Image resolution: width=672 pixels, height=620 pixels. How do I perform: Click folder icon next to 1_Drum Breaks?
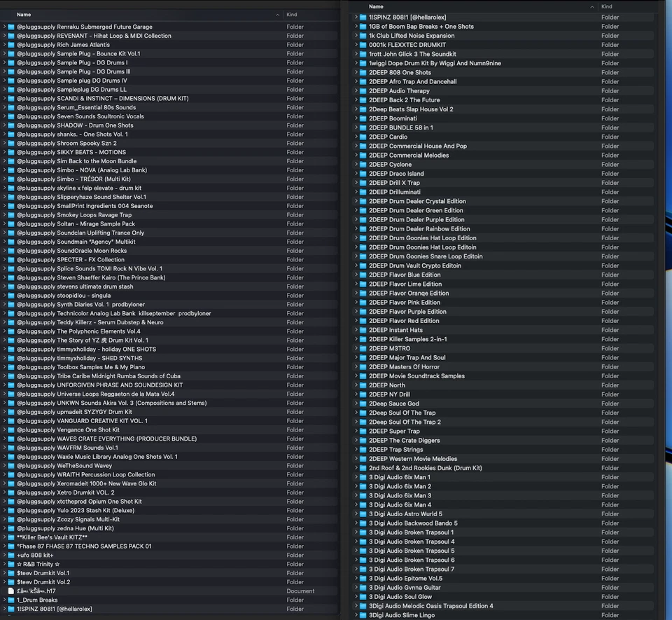coord(11,600)
